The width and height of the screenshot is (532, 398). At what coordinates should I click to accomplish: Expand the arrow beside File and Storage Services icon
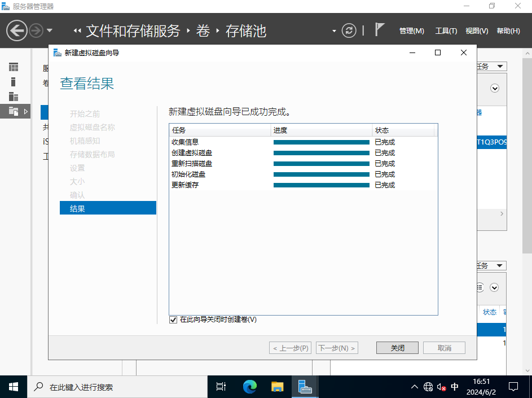pos(26,111)
